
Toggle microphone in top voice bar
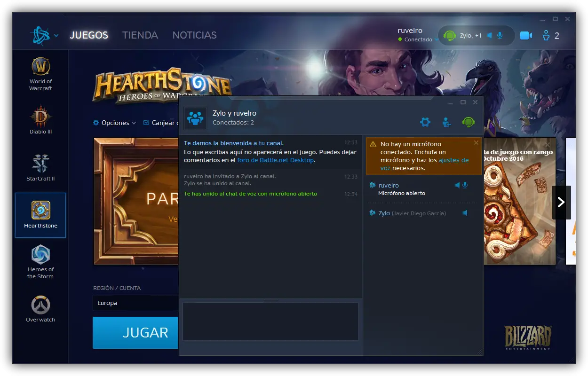tap(500, 36)
